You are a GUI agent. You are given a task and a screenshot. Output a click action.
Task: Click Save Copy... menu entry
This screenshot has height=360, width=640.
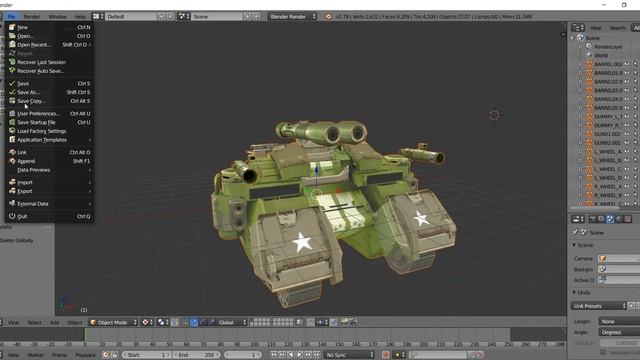[x=49, y=101]
